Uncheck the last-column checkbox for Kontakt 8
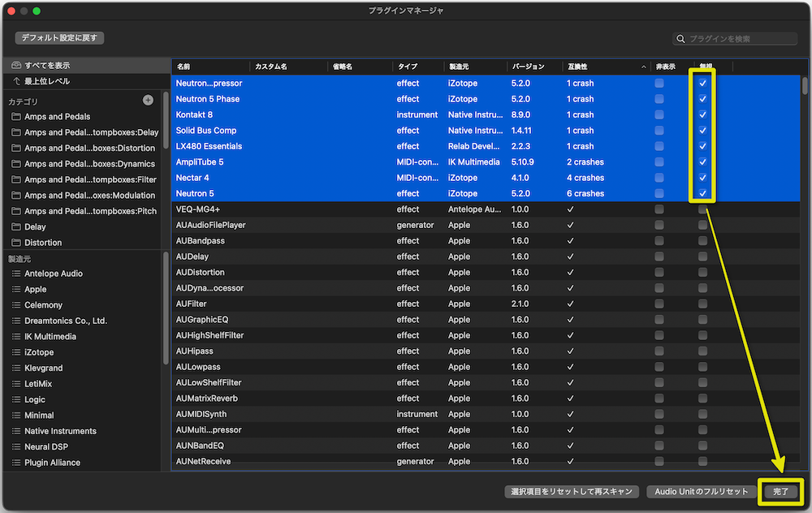The image size is (812, 513). click(x=703, y=114)
